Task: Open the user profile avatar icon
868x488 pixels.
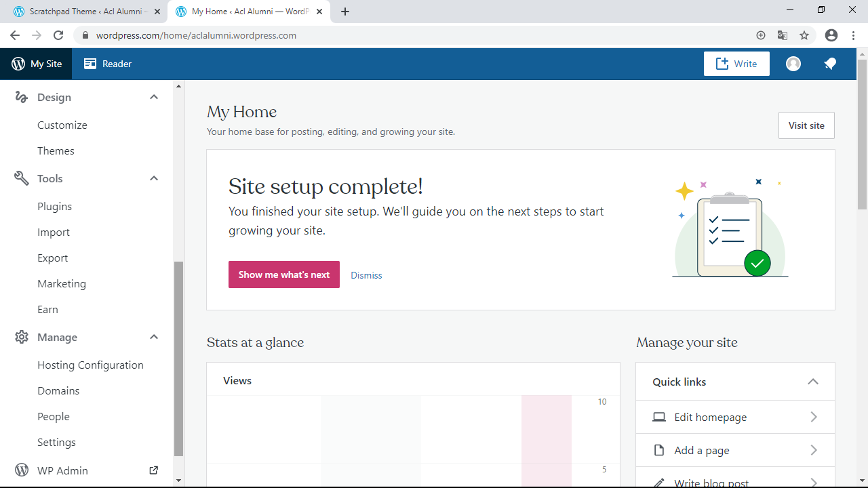Action: pyautogui.click(x=793, y=64)
